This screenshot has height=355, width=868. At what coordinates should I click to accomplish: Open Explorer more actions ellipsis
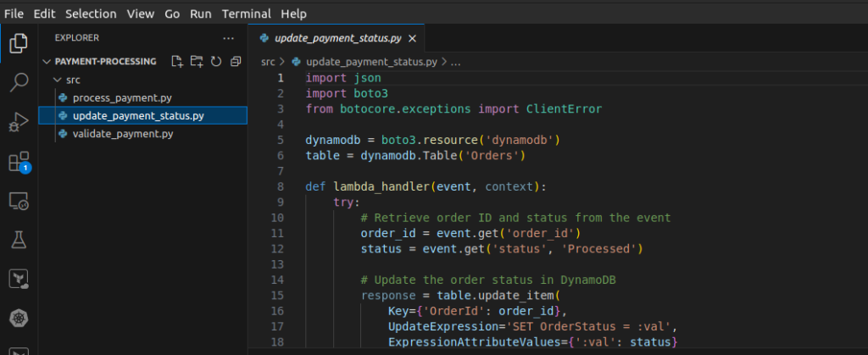tap(228, 38)
